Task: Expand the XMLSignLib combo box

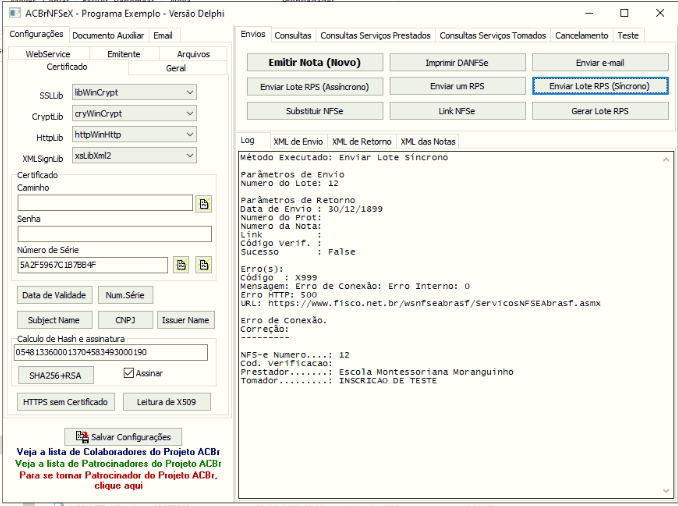Action: coord(134,156)
